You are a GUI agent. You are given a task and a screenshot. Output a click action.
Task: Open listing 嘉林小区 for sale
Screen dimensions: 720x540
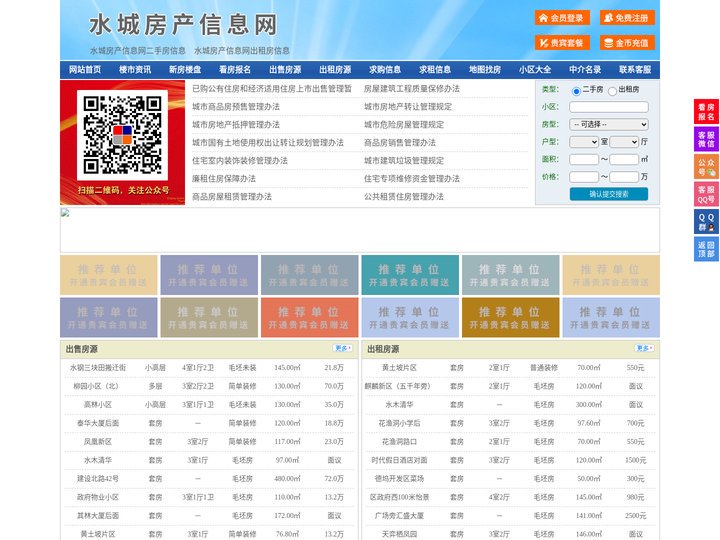(98, 405)
